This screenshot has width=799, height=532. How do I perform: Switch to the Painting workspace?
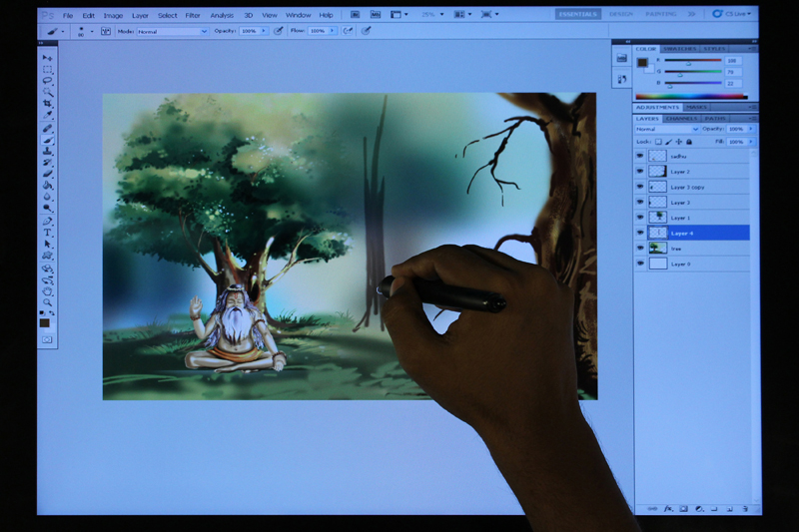(x=660, y=14)
